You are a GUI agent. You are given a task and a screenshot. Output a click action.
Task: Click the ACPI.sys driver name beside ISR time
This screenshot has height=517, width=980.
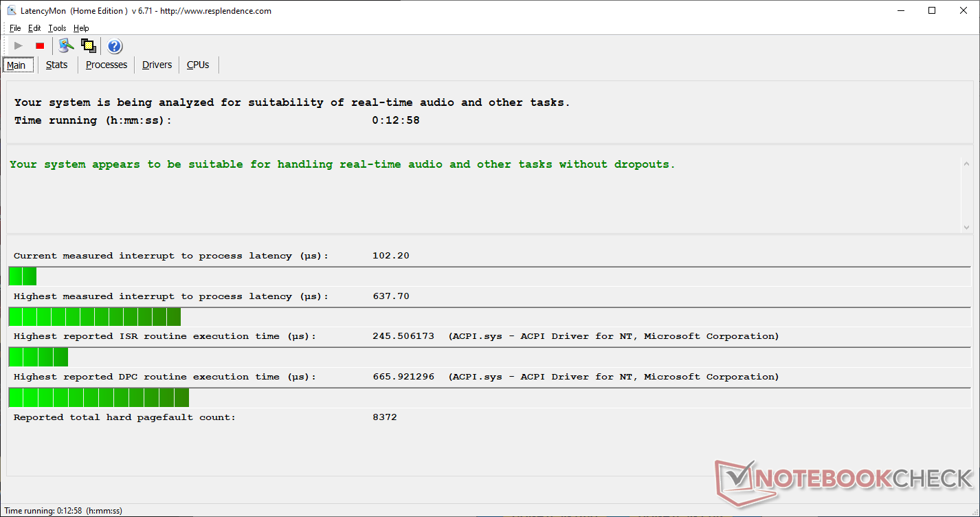(x=614, y=336)
